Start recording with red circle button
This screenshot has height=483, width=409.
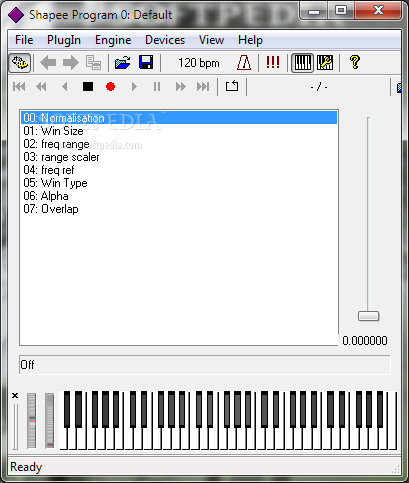[x=110, y=87]
